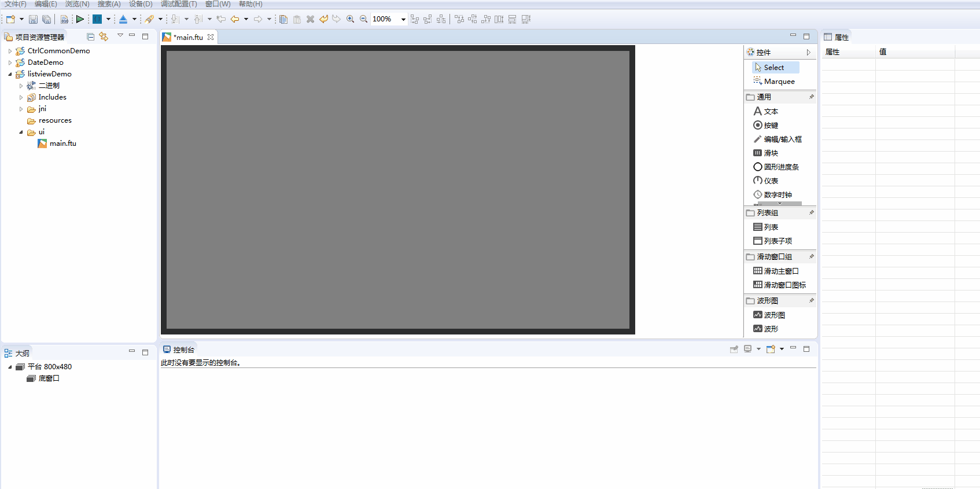Save the current file with the floppy icon
Image resolution: width=980 pixels, height=489 pixels.
pos(33,19)
